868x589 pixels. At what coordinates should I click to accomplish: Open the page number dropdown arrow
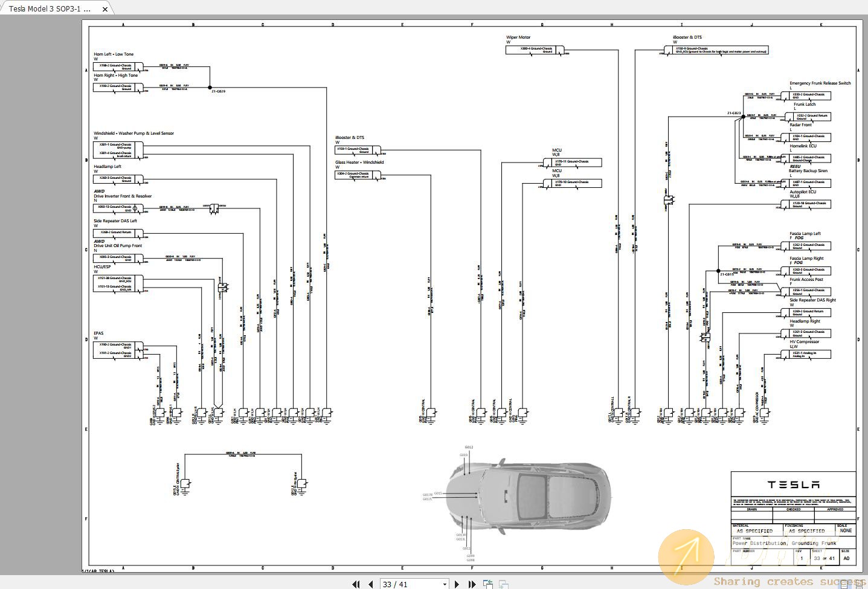pos(445,584)
